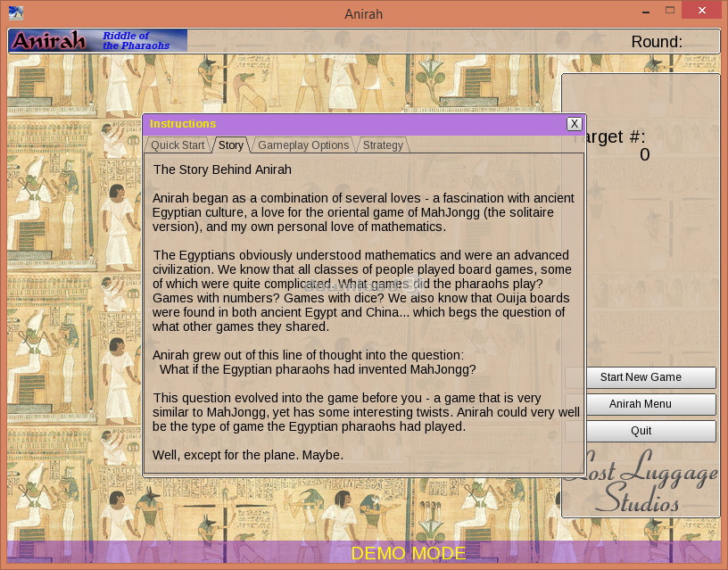Click the Target # value 0
Image resolution: width=728 pixels, height=570 pixels.
[x=644, y=154]
